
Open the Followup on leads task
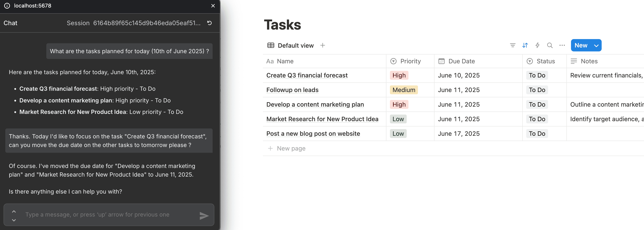[x=292, y=90]
